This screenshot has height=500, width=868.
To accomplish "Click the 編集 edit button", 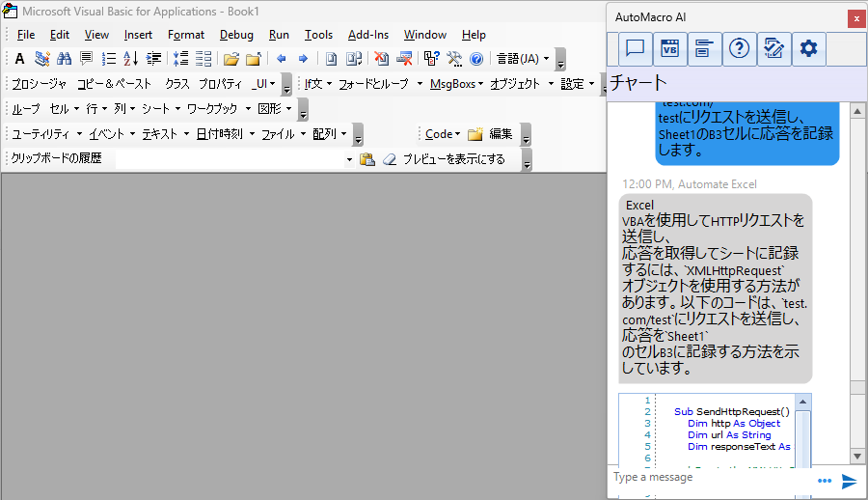I will click(x=501, y=134).
